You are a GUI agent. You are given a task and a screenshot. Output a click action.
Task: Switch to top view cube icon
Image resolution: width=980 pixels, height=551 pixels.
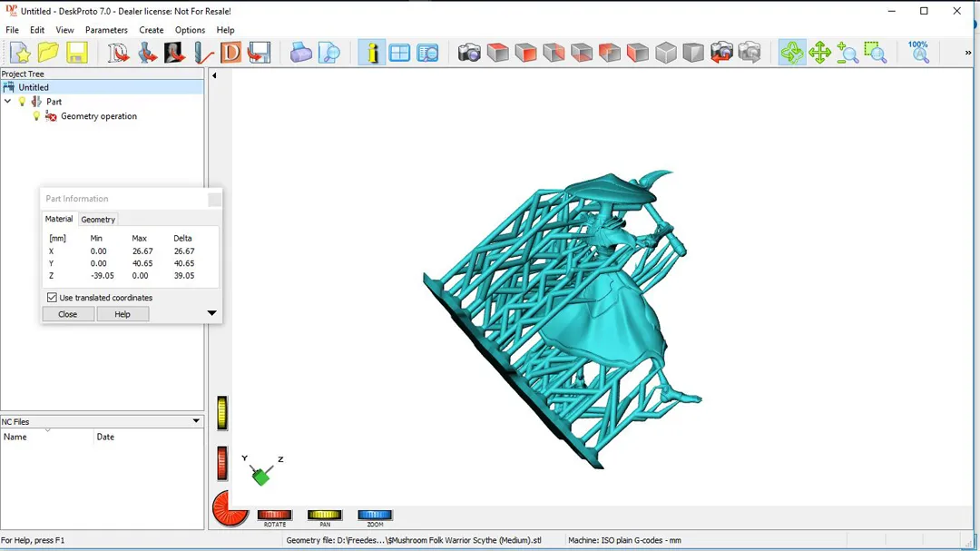pyautogui.click(x=497, y=53)
